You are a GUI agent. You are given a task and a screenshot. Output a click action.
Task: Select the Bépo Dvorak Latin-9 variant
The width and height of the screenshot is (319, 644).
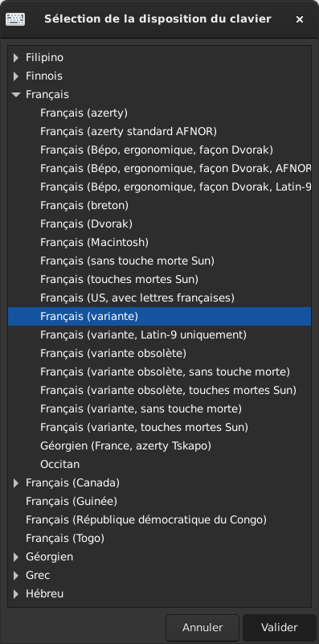[159, 187]
